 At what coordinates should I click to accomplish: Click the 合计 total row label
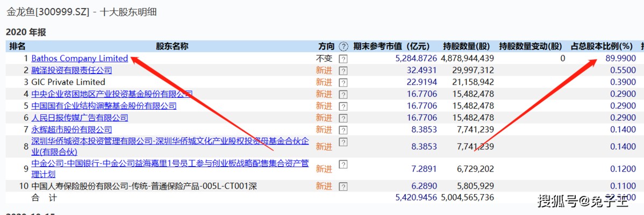tap(44, 198)
